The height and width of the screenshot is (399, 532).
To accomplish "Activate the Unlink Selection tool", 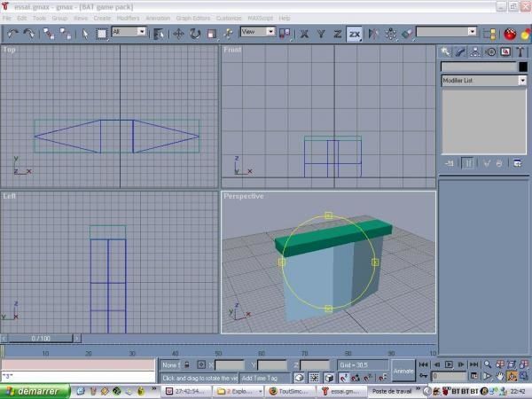I will click(x=65, y=34).
